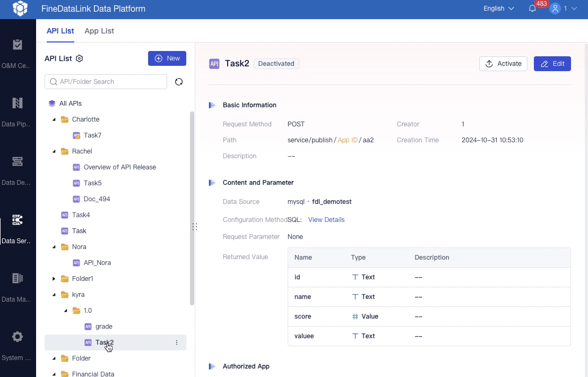
Task: Click the New API button
Action: coord(167,58)
